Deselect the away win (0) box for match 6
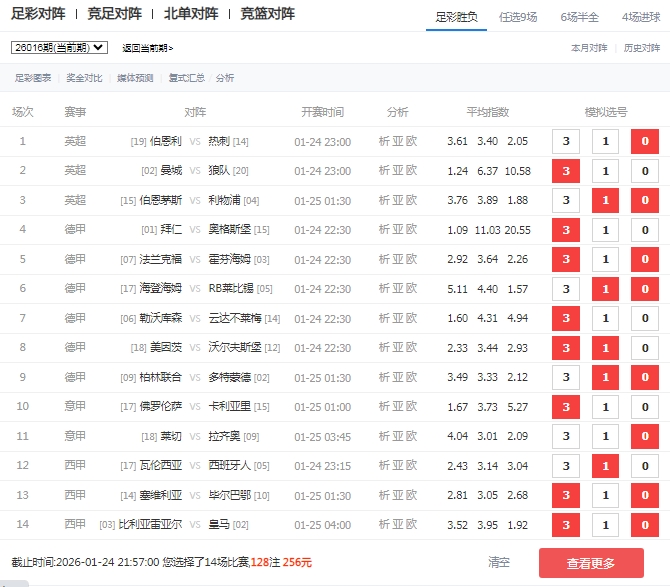 tap(645, 289)
